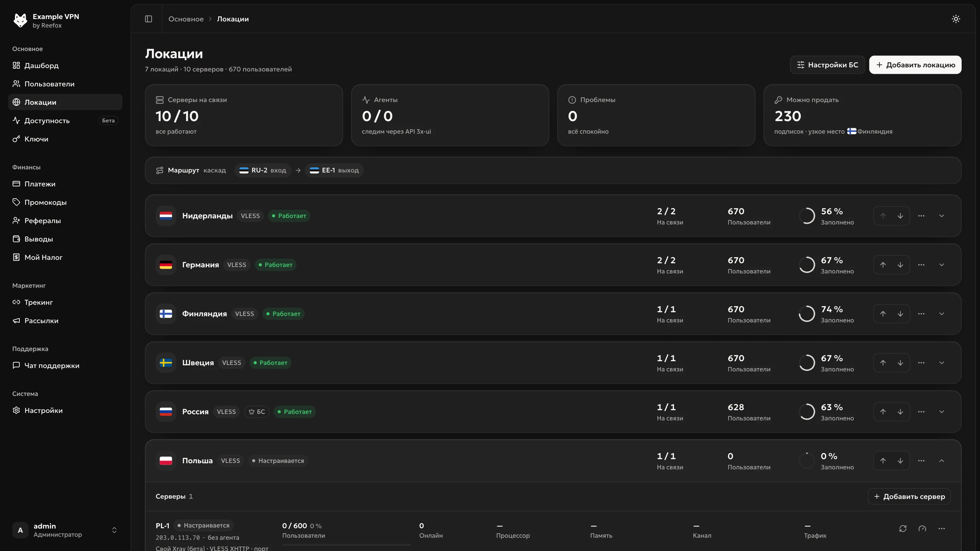This screenshot has width=980, height=551.
Task: Click PL-1 users capacity progress bar
Action: coord(346,545)
